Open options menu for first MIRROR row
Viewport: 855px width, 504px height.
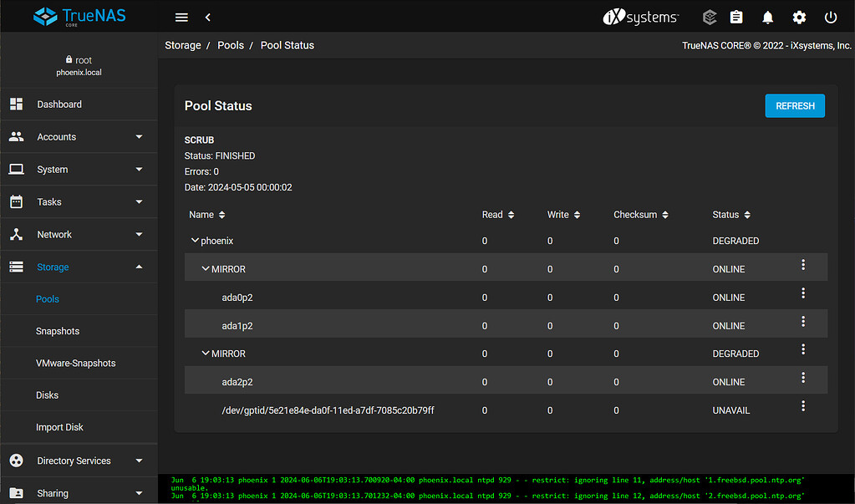click(803, 265)
